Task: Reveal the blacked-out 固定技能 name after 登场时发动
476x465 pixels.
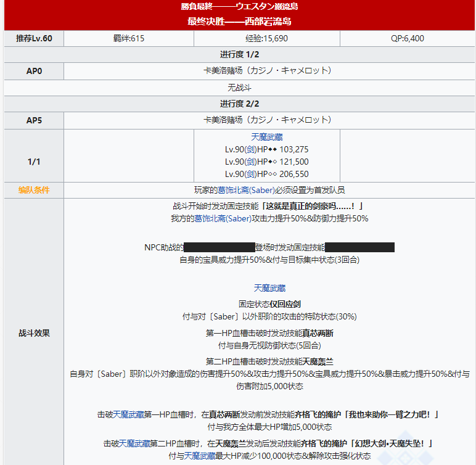Action: tap(359, 247)
